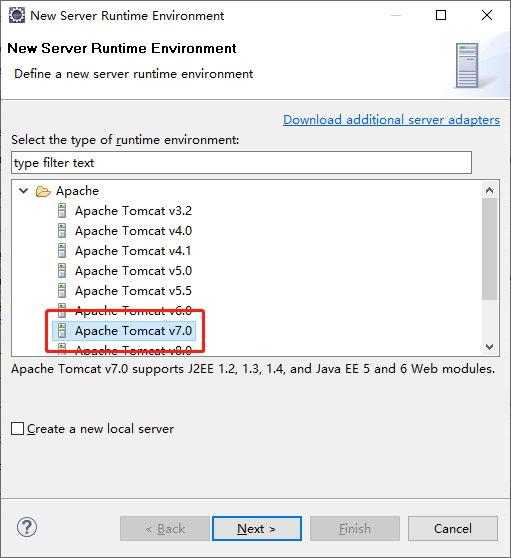Click the vertical scrollbar thumb in list
The image size is (511, 558).
pyautogui.click(x=490, y=249)
